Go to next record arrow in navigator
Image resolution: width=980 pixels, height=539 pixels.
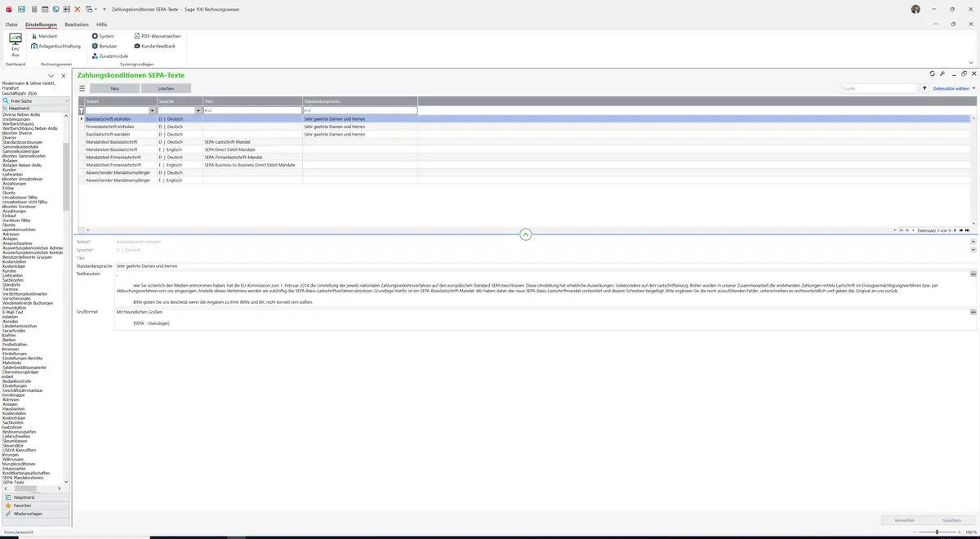tap(957, 230)
